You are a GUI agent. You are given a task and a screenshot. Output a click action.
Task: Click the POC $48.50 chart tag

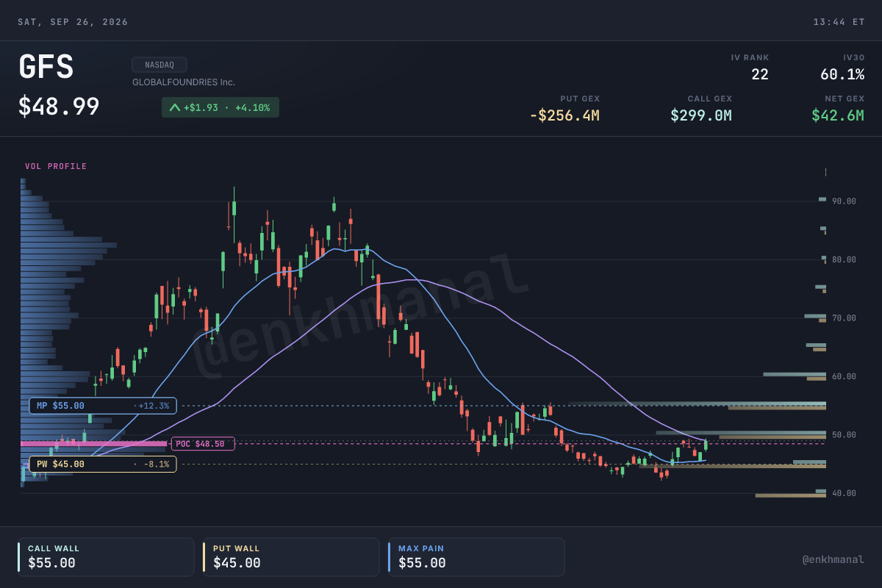point(203,444)
